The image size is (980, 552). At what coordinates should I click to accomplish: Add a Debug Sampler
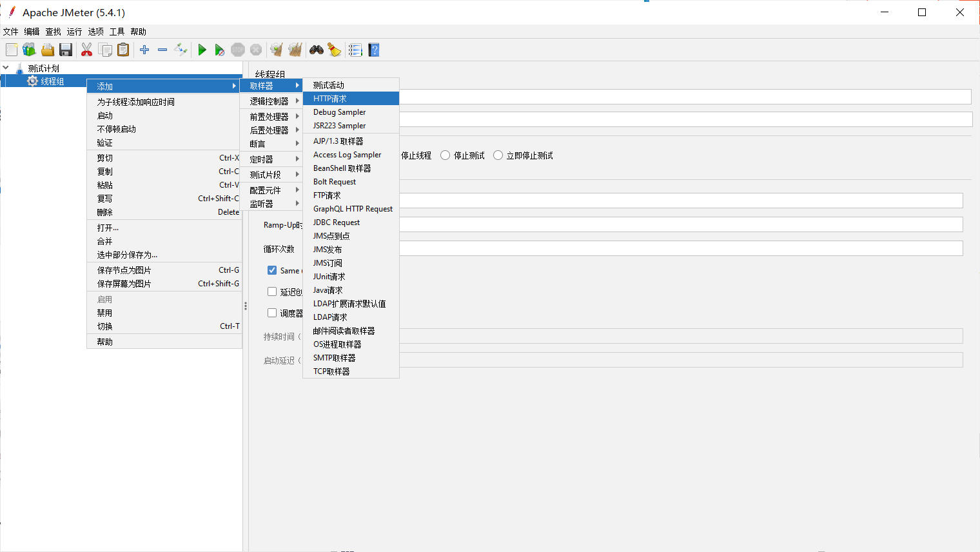point(351,112)
